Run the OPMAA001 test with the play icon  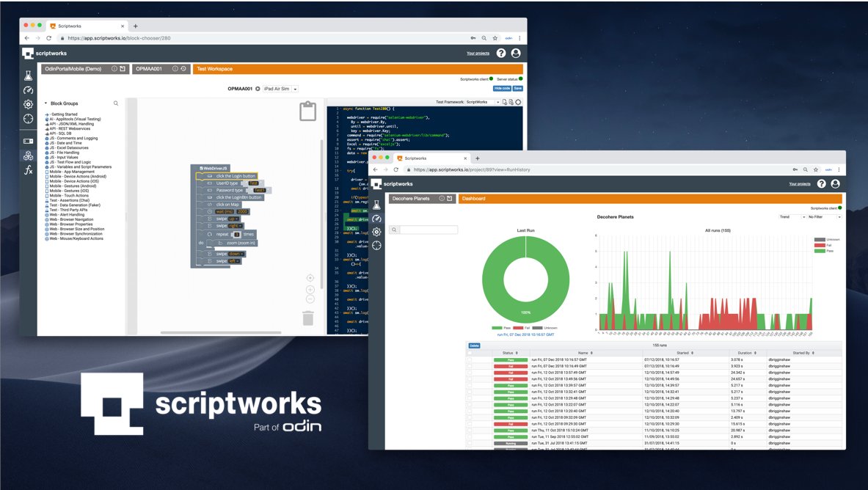[258, 89]
